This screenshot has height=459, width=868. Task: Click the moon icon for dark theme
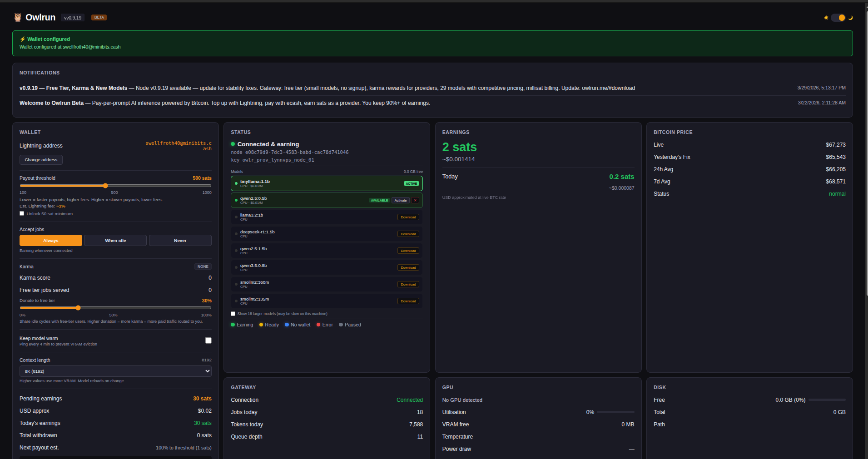pyautogui.click(x=851, y=18)
